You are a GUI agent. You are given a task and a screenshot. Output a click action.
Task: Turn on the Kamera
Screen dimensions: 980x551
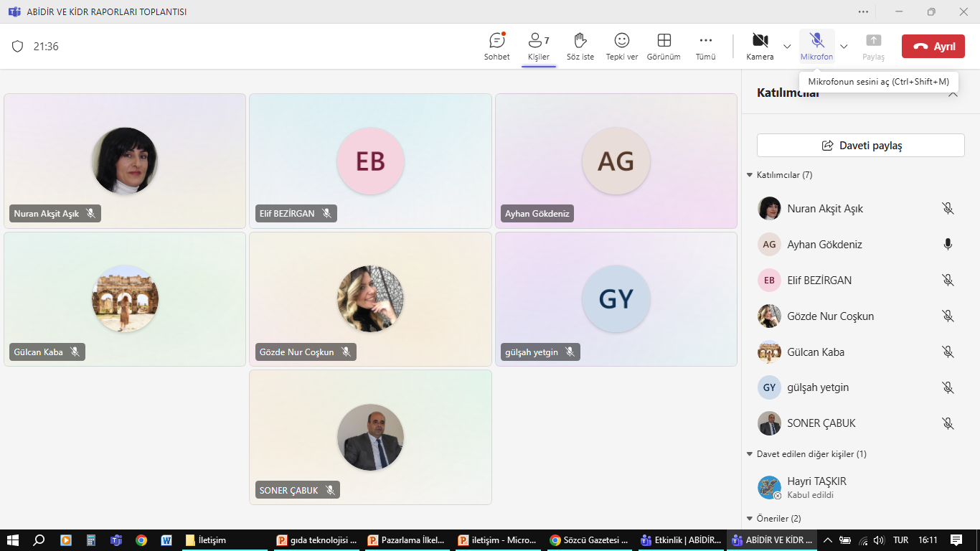pos(760,47)
